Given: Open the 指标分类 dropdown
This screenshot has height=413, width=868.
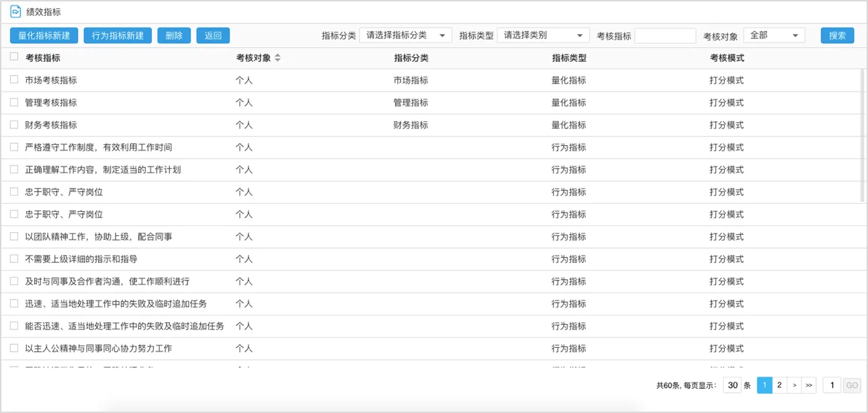Looking at the screenshot, I should pos(406,36).
